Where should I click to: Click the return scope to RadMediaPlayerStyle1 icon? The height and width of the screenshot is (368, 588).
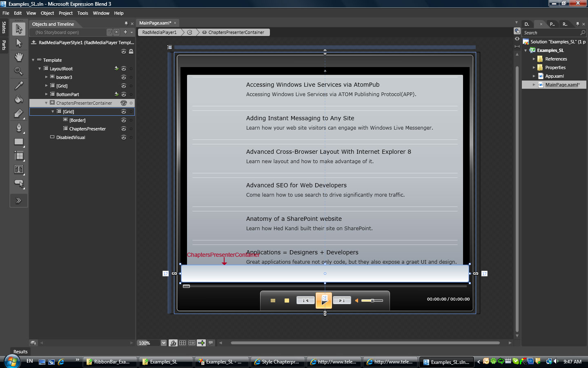(34, 43)
